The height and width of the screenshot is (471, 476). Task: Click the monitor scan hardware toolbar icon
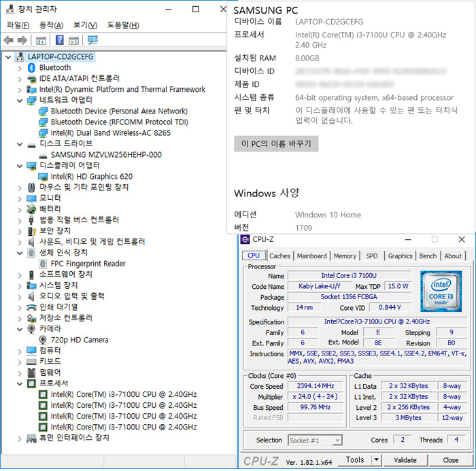coord(92,40)
